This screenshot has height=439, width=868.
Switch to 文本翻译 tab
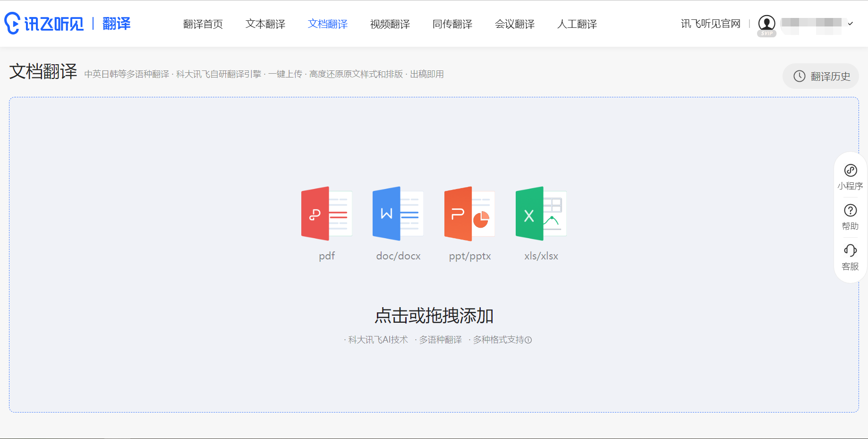tap(265, 24)
